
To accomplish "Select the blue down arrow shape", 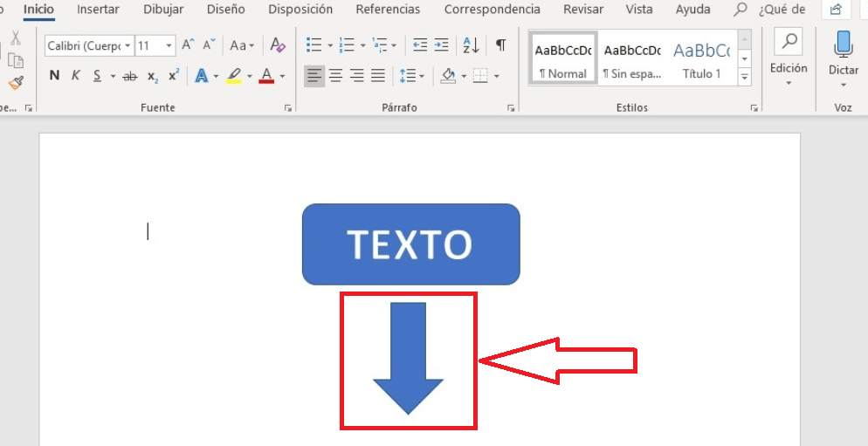I will (x=408, y=358).
